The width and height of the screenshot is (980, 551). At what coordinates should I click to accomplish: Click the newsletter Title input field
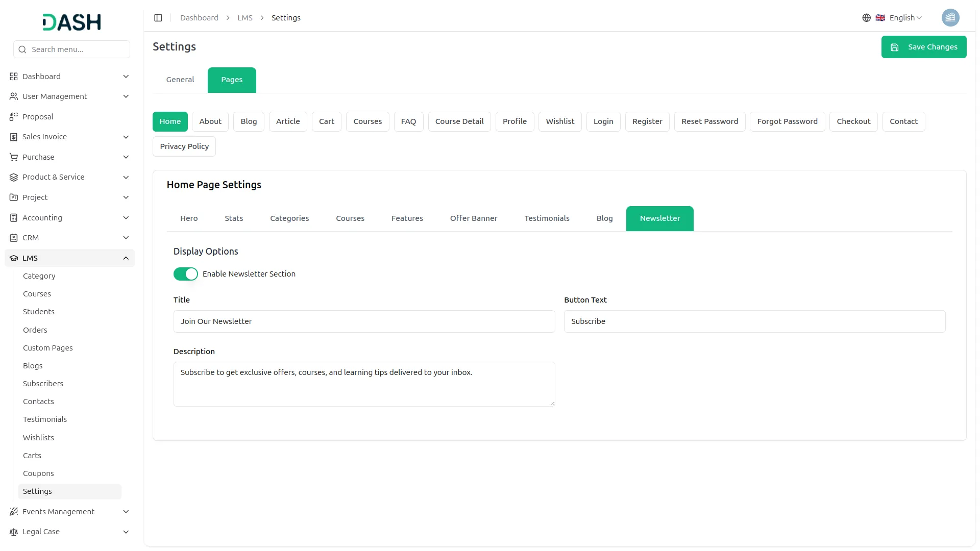point(364,321)
